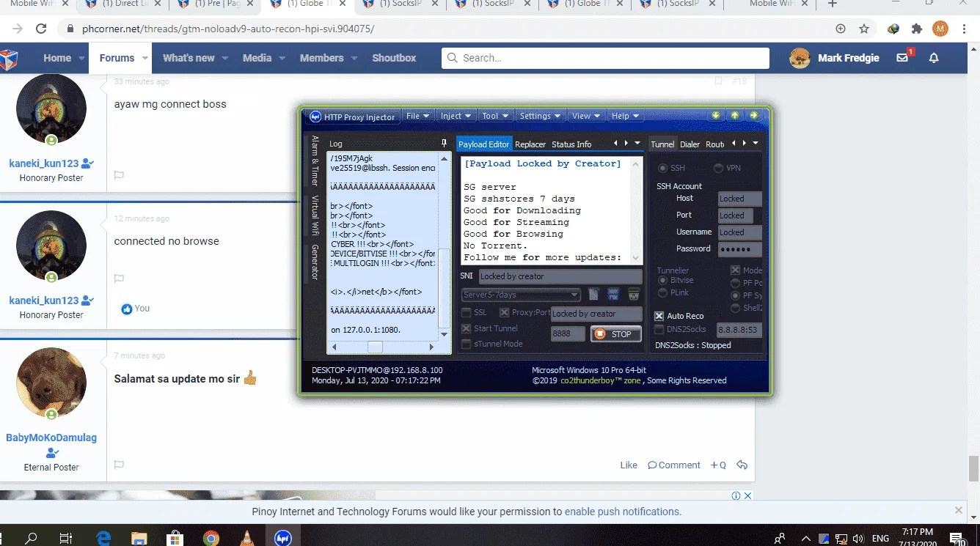Open the Settings menu dropdown
The image size is (980, 546).
point(539,116)
